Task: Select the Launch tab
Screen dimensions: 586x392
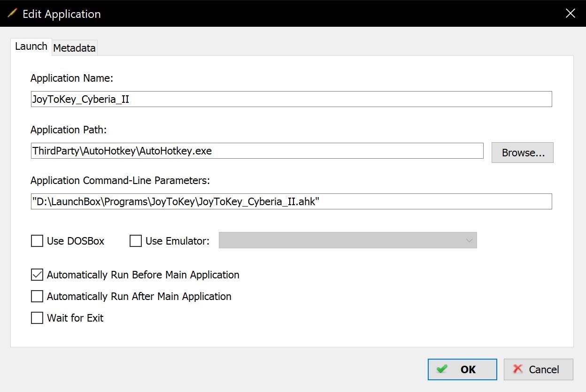Action: [31, 46]
